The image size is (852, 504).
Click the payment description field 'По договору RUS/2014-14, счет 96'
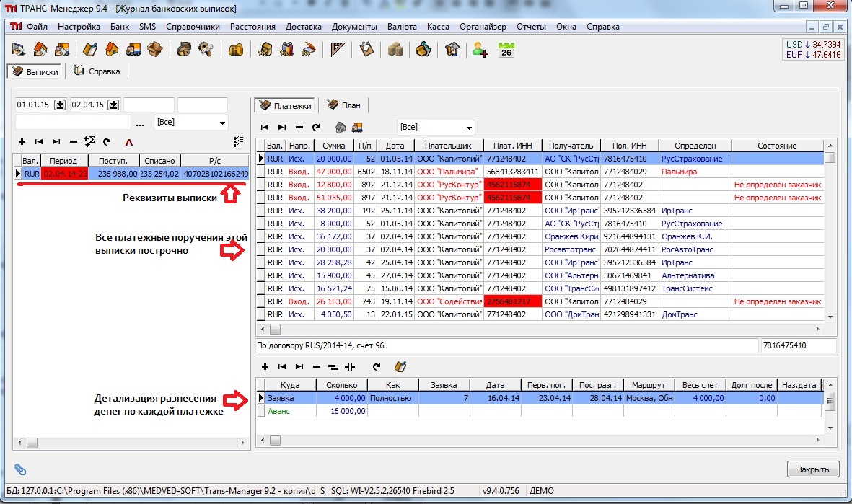click(506, 345)
